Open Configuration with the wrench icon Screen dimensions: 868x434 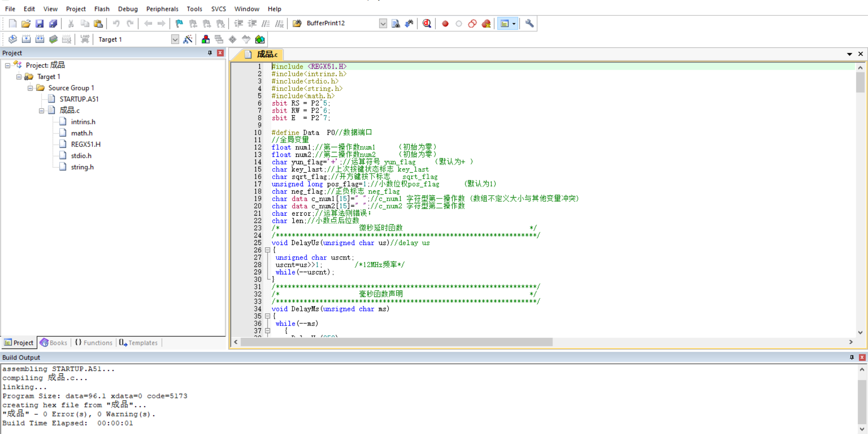pyautogui.click(x=529, y=24)
